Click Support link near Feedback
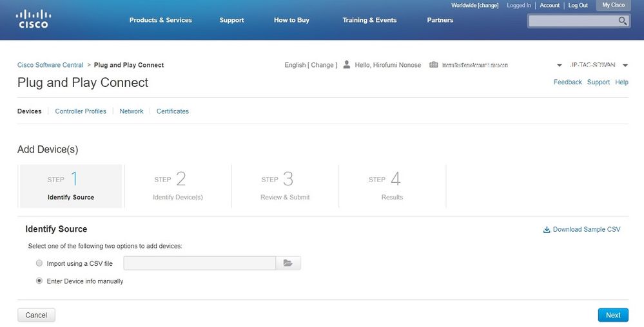The image size is (644, 327). coord(598,82)
